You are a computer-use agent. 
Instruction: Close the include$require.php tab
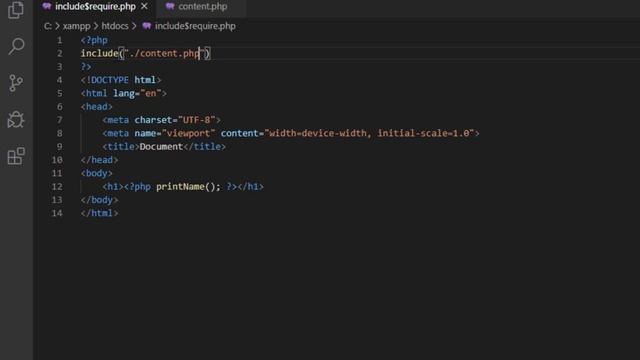(144, 7)
